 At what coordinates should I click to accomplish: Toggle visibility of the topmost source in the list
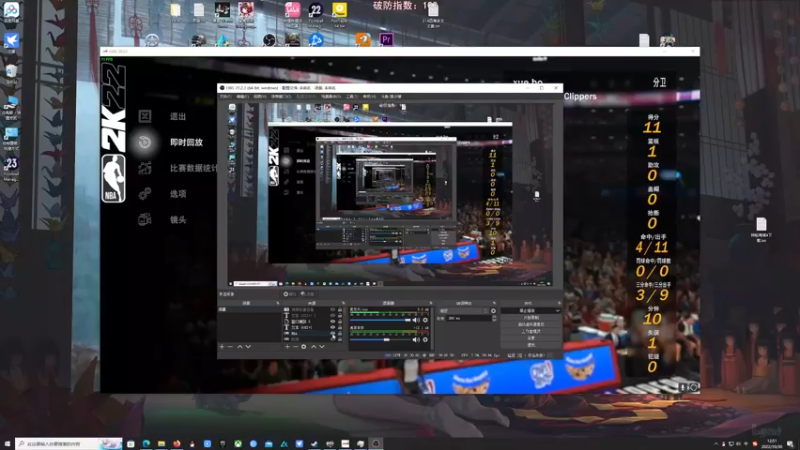tap(333, 310)
